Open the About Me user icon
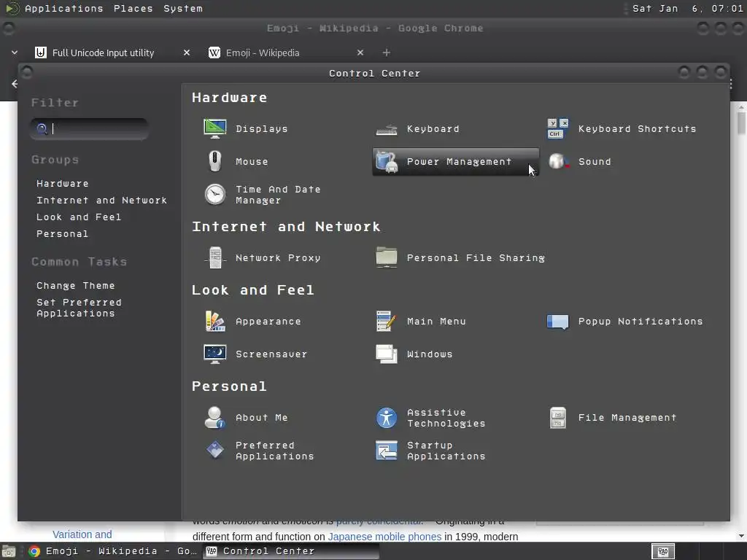Viewport: 747px width, 560px height. [x=215, y=418]
